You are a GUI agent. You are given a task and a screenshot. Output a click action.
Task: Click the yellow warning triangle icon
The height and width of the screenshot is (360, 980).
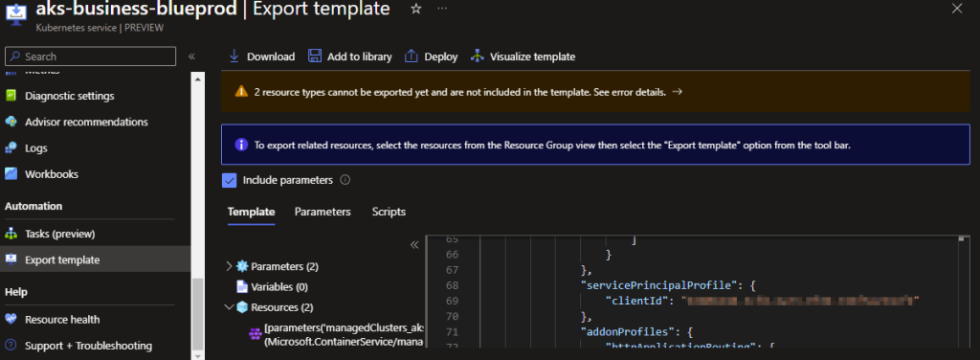pyautogui.click(x=241, y=92)
